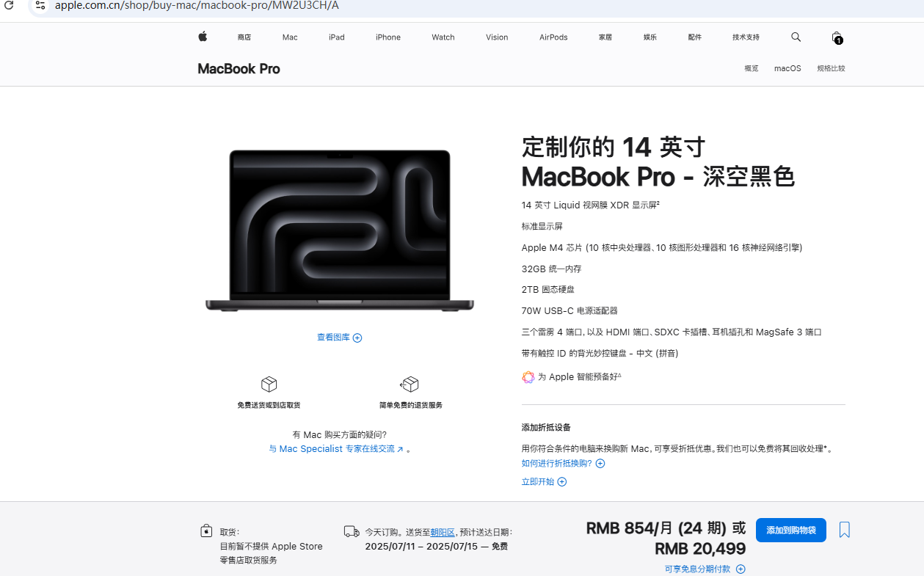This screenshot has height=576, width=924.
Task: Reload the page with the refresh icon
Action: 10,6
